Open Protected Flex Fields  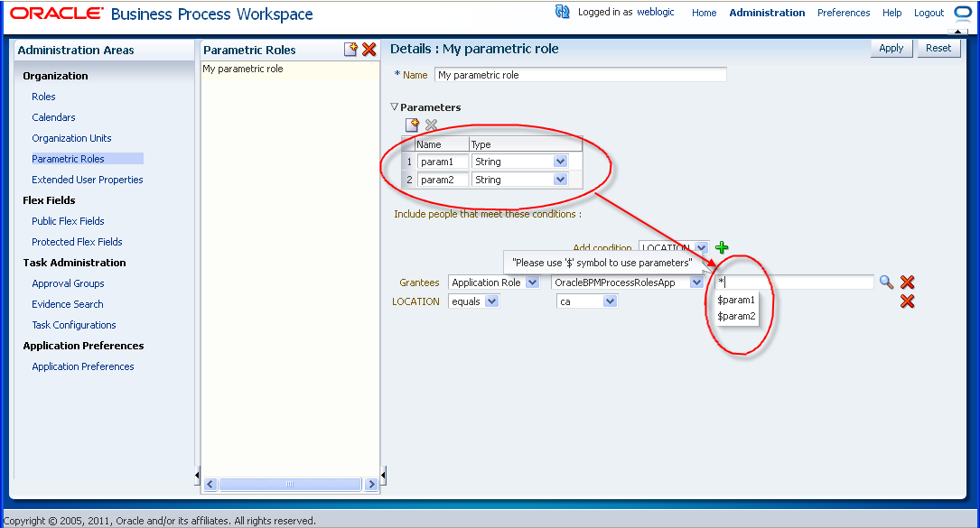click(77, 242)
